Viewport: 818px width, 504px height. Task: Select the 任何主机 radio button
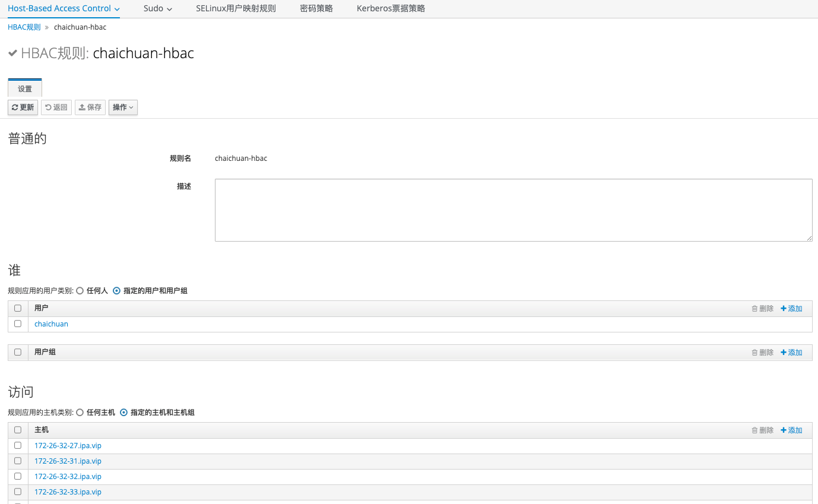pyautogui.click(x=80, y=413)
